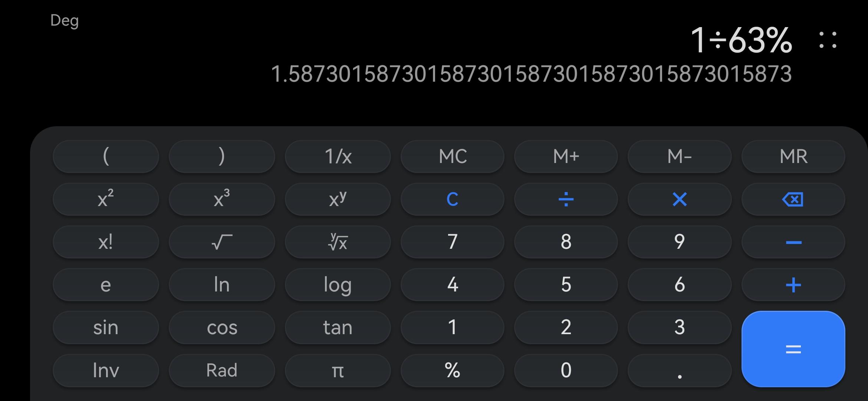This screenshot has height=401, width=868.
Task: Tap the y-th root of x key
Action: [x=338, y=242]
